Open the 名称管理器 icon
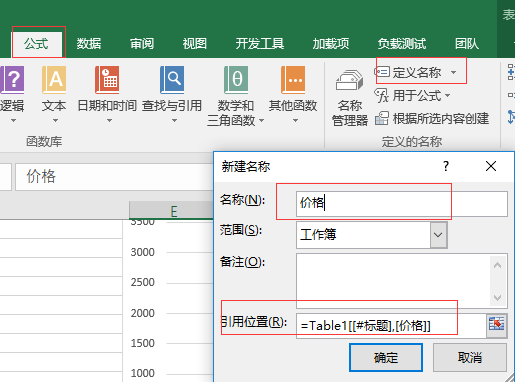 349,81
